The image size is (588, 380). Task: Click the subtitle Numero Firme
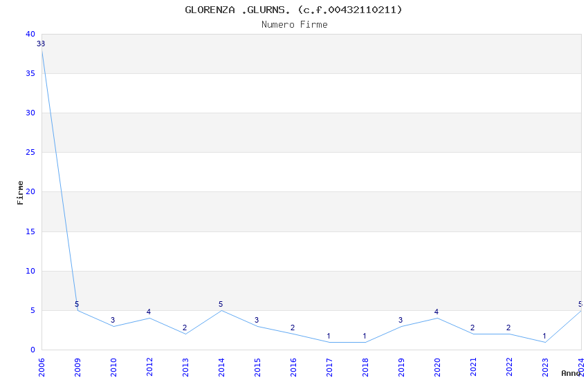[295, 24]
